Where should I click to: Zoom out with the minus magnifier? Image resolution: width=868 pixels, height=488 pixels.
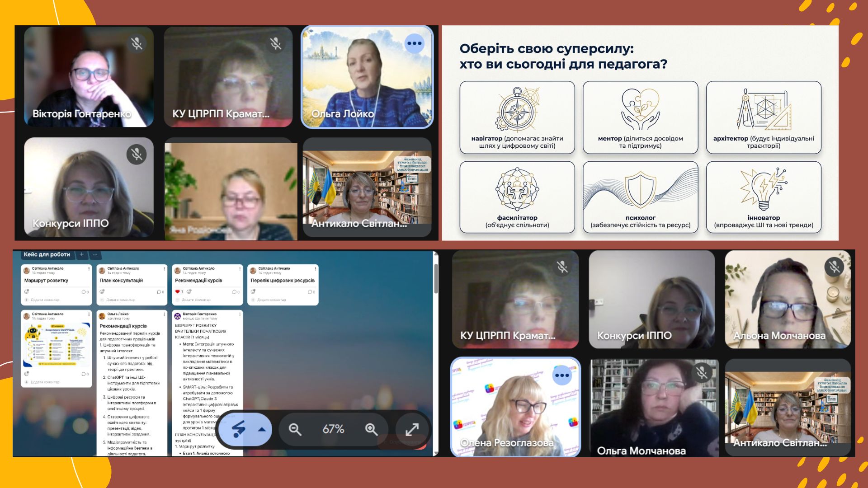coord(295,429)
